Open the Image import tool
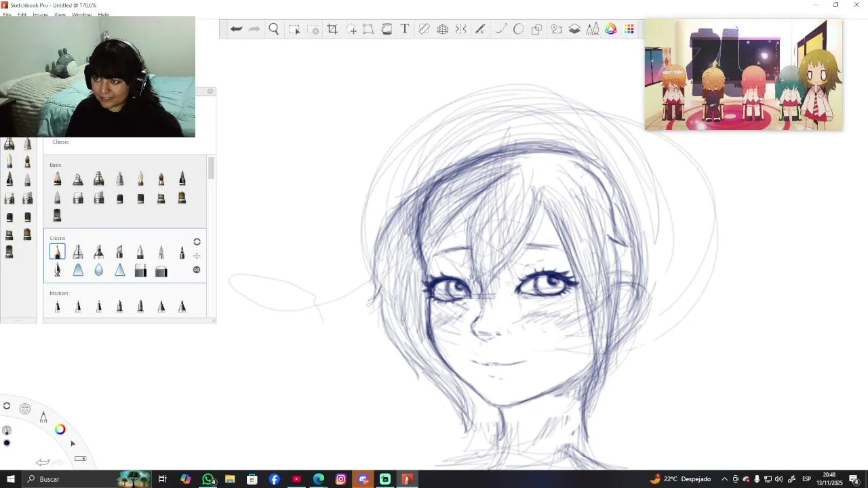The image size is (868, 488). tap(557, 29)
